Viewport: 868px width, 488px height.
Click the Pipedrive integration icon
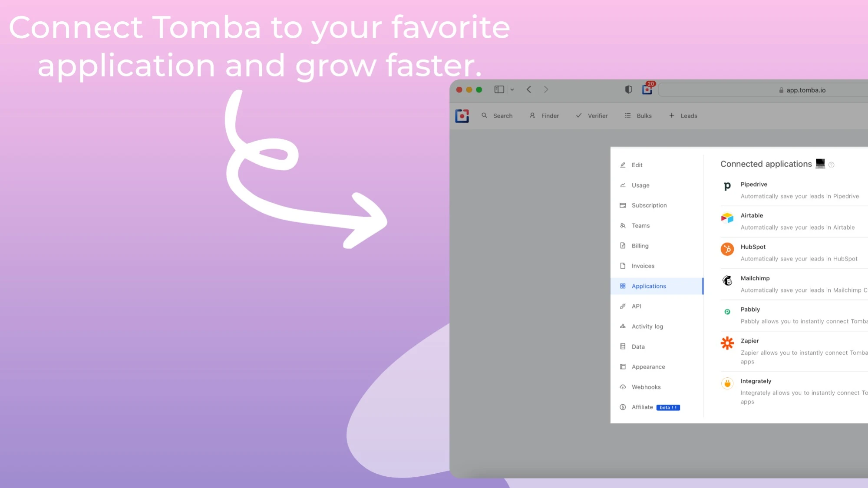pyautogui.click(x=727, y=186)
